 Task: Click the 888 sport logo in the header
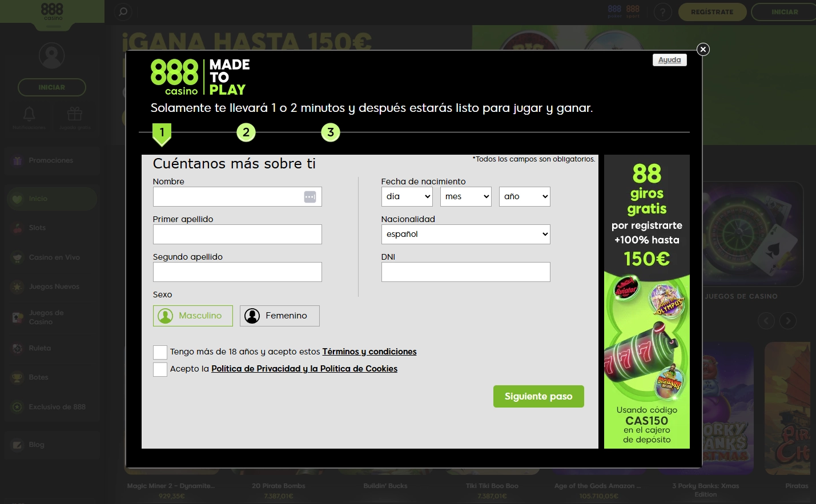pos(633,11)
